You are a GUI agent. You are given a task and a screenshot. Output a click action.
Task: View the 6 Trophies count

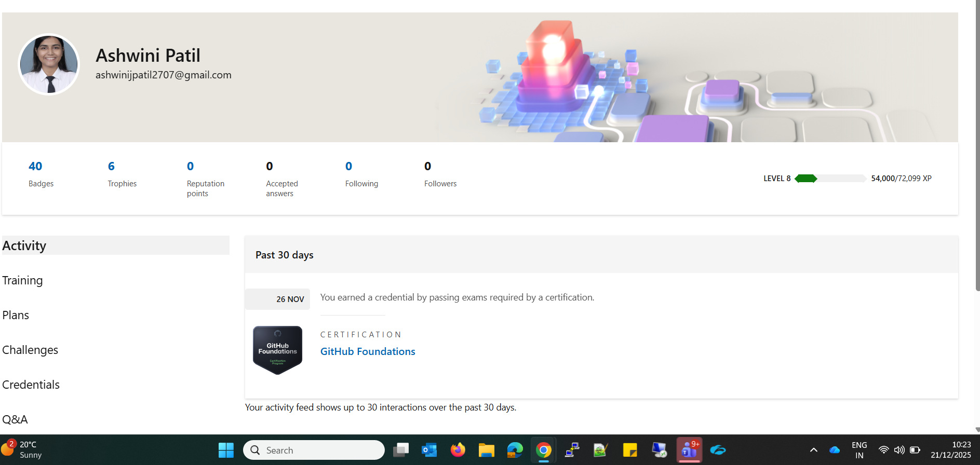tap(111, 166)
